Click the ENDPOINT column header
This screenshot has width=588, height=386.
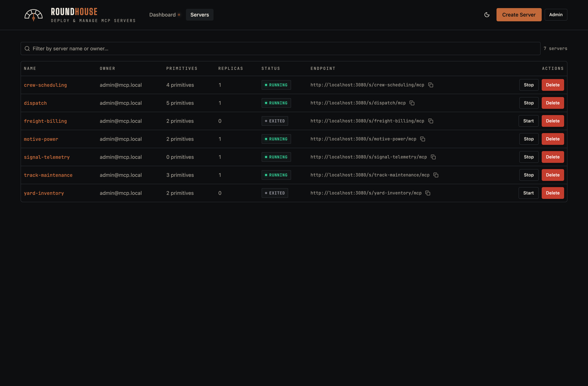click(323, 68)
